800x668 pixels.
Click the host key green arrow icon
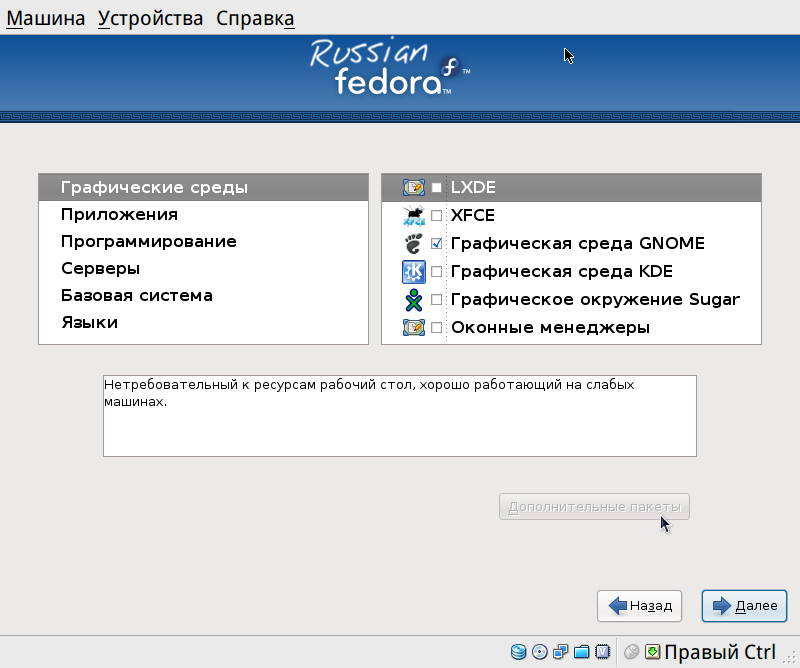[653, 652]
